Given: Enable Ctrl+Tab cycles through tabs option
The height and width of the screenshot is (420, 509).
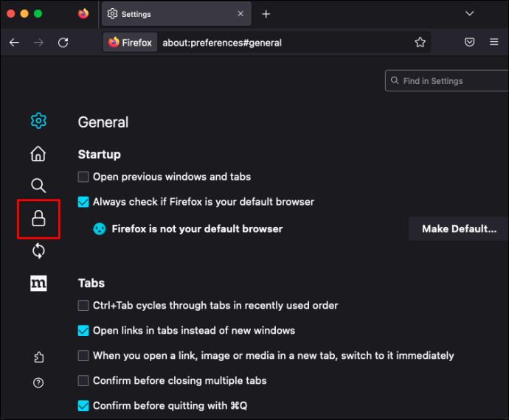Looking at the screenshot, I should [x=84, y=306].
